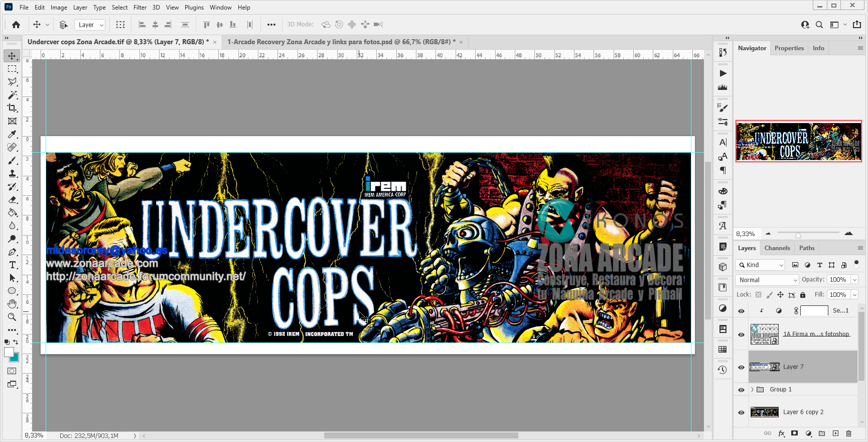Select the Ellipse shape tool

(12, 291)
